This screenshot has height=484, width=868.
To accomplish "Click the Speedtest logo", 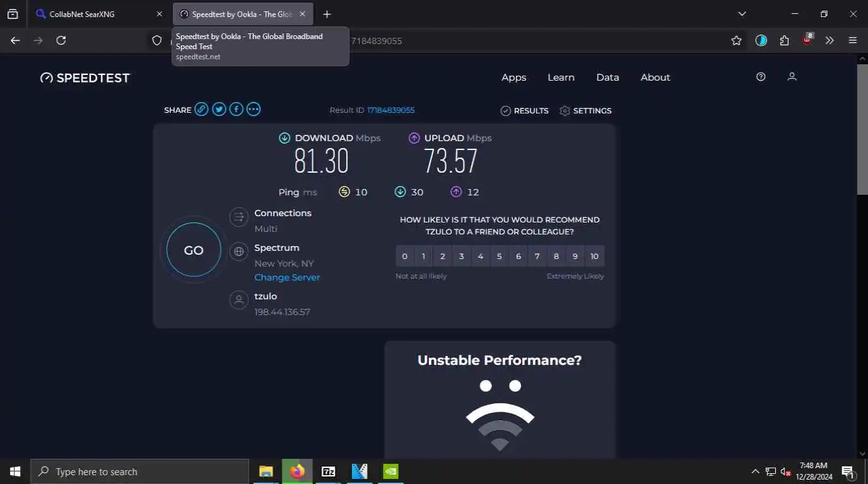I will coord(85,78).
